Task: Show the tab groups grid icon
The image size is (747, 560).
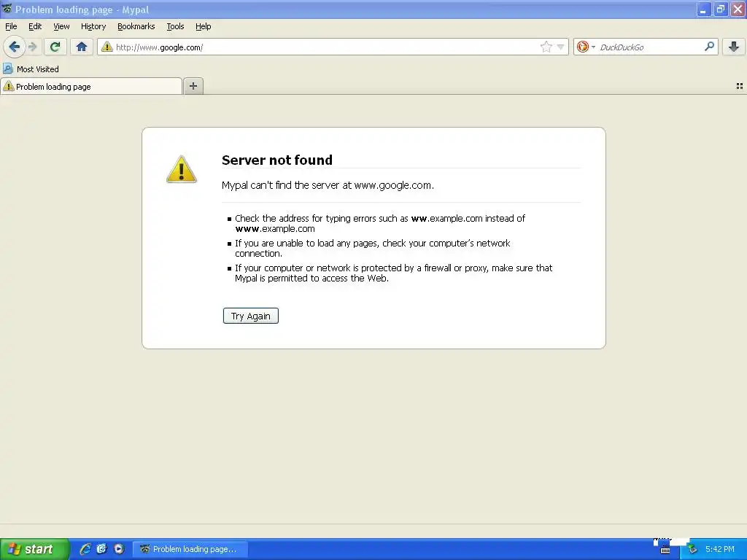Action: 740,86
